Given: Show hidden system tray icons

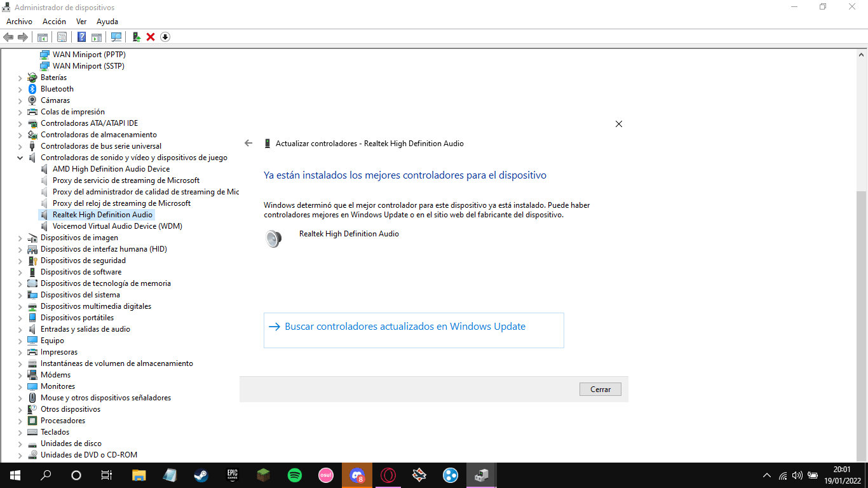Looking at the screenshot, I should tap(767, 475).
